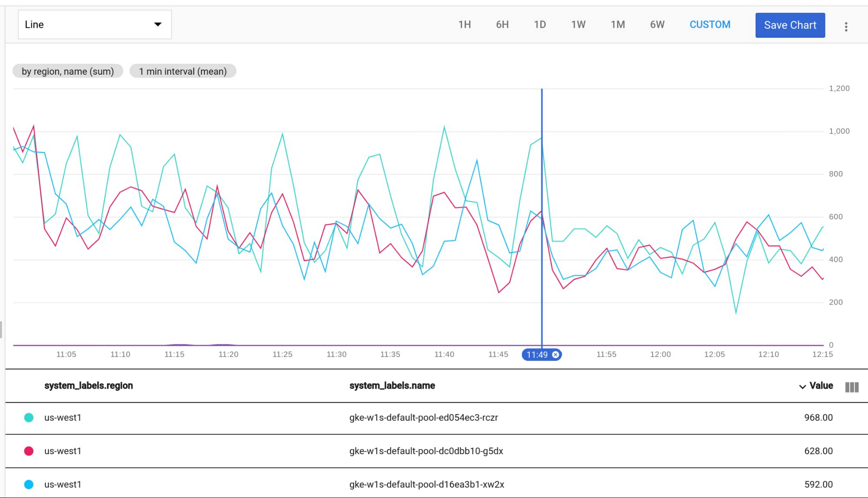
Task: Switch to the 1D time range
Action: click(540, 25)
